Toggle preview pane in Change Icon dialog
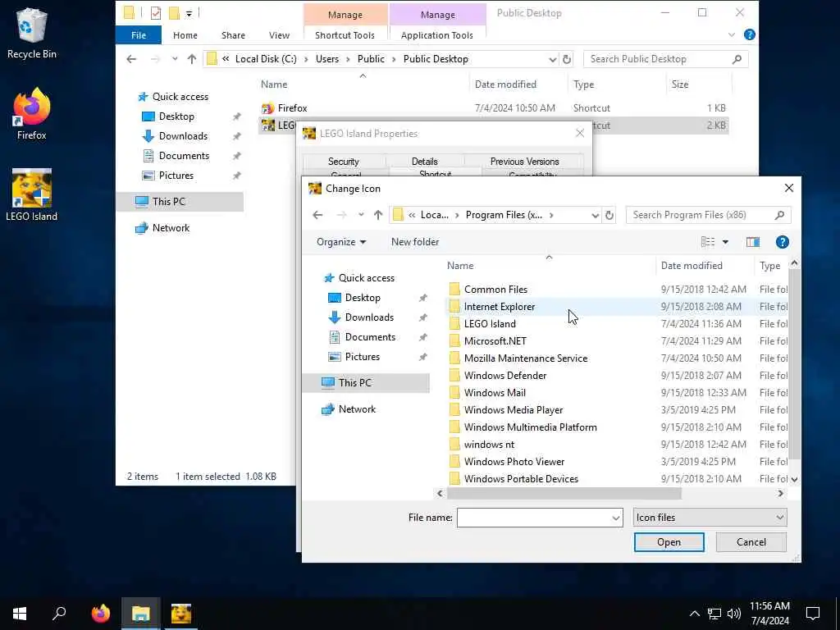Screen dimensions: 840x630 (753, 242)
